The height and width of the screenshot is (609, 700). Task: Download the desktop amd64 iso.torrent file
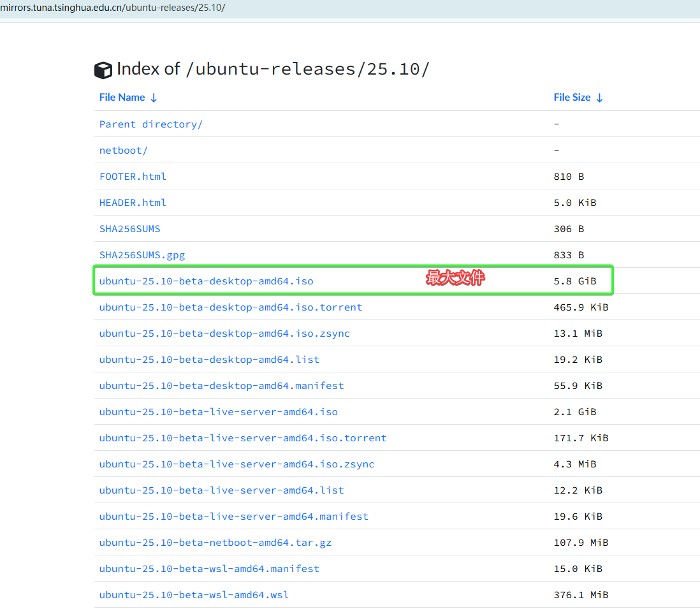230,307
